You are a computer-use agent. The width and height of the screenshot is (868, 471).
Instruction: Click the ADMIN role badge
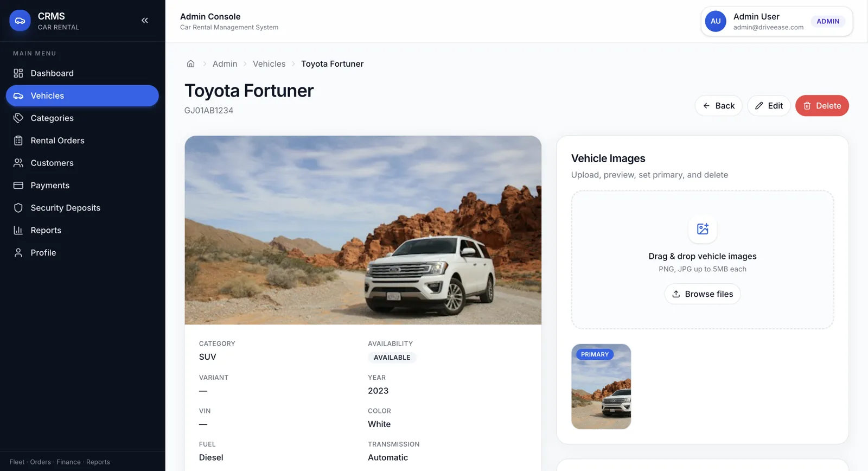[828, 21]
